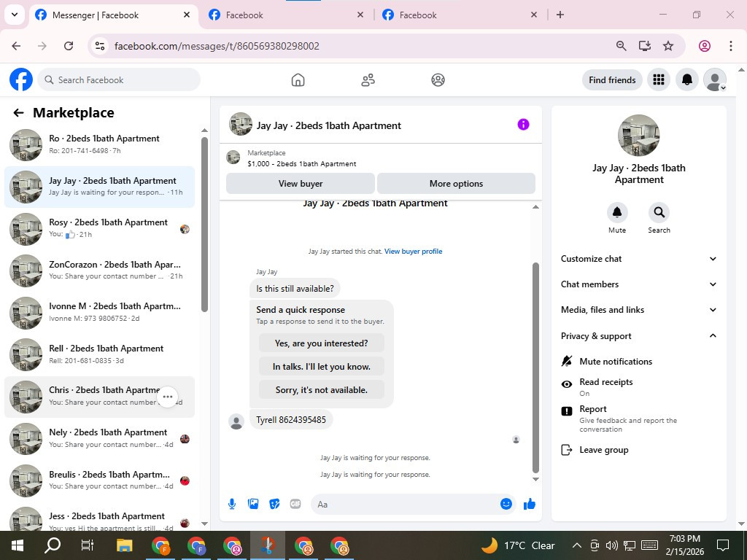Switch to the third Facebook tab
Screen dimensions: 747x560
pyautogui.click(x=460, y=15)
